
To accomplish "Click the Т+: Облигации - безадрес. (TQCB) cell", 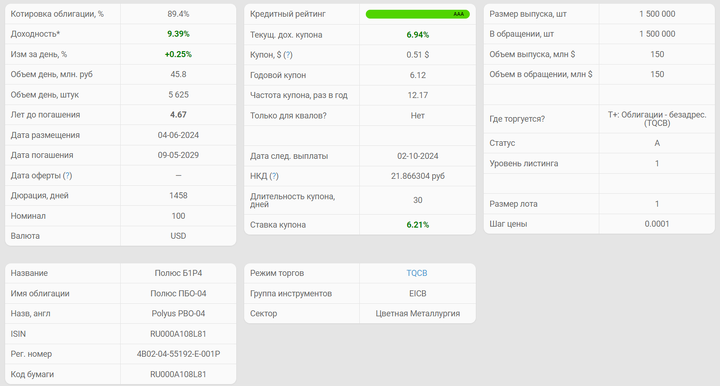I will (x=657, y=119).
